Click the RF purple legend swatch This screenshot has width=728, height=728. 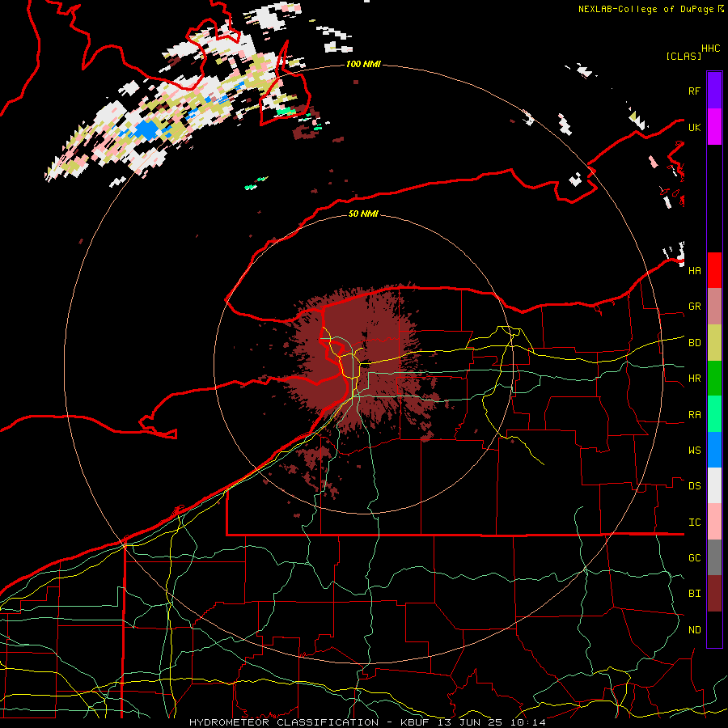pyautogui.click(x=714, y=91)
